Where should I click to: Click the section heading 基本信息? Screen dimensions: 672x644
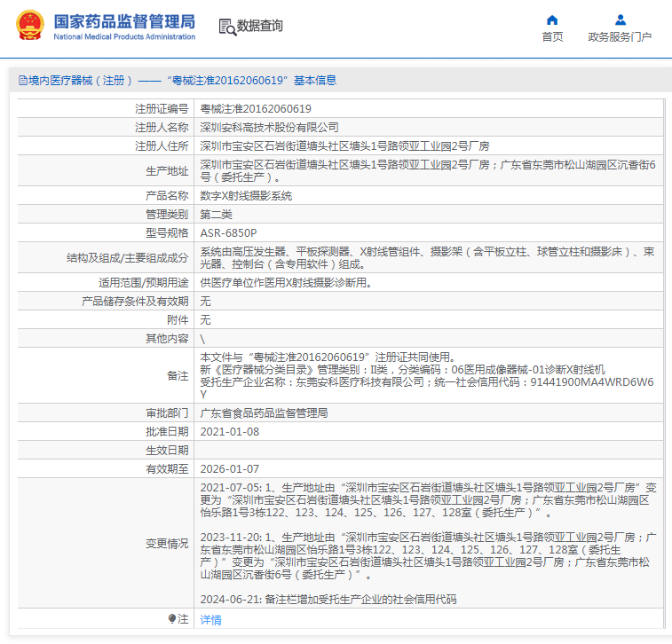315,81
